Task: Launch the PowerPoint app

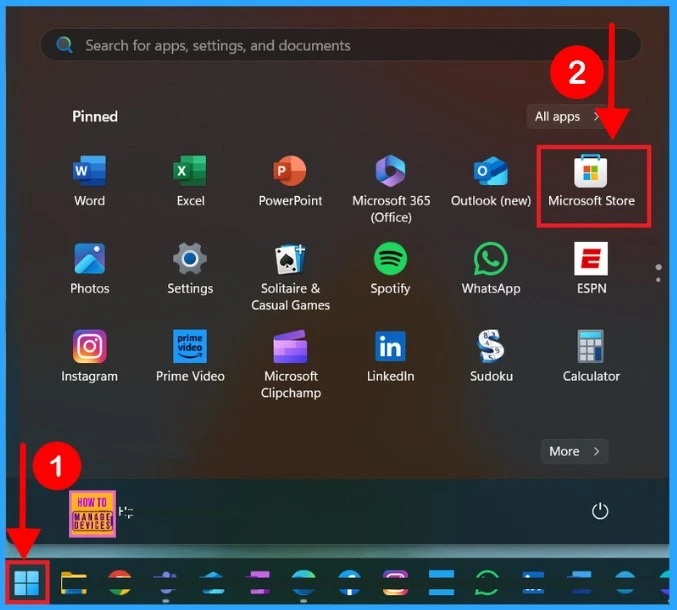Action: [x=290, y=181]
